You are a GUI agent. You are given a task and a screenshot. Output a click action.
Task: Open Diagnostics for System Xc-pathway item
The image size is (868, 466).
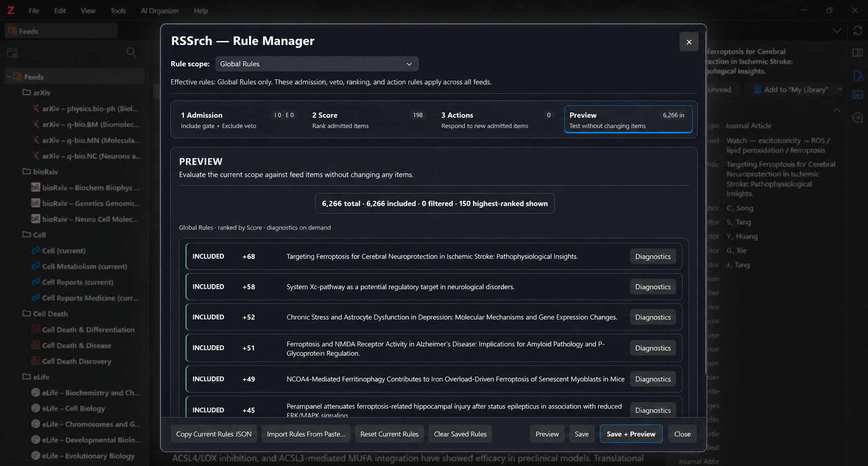(x=653, y=287)
